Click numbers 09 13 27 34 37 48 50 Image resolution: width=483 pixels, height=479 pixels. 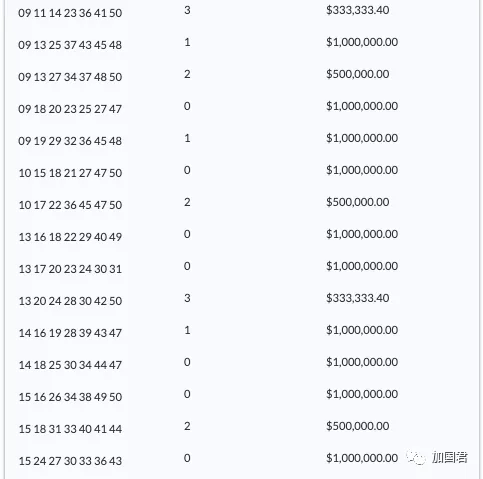(70, 77)
